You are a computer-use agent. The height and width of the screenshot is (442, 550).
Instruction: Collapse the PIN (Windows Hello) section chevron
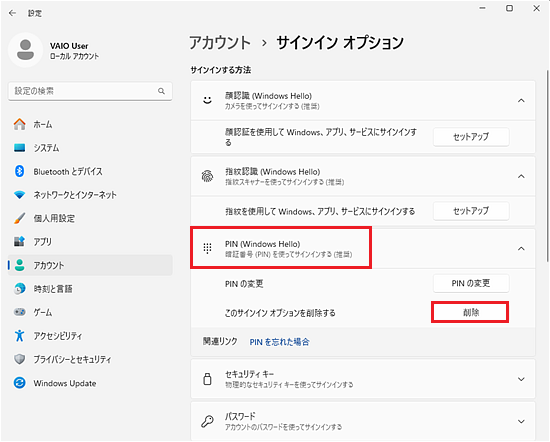(x=521, y=249)
